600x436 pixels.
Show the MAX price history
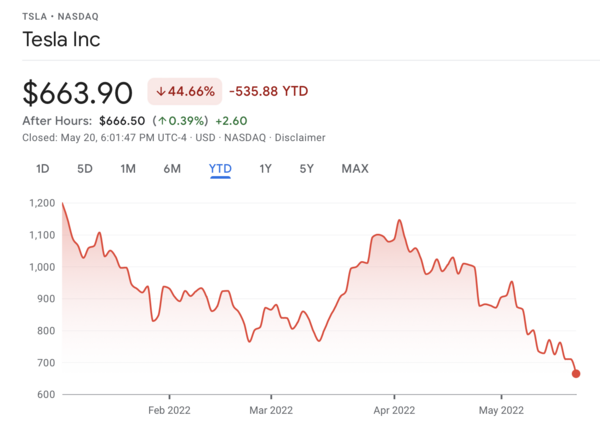(355, 169)
